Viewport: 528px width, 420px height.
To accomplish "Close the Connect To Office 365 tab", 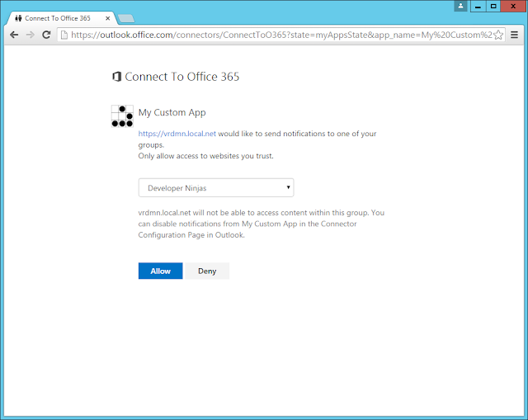I will coord(108,18).
